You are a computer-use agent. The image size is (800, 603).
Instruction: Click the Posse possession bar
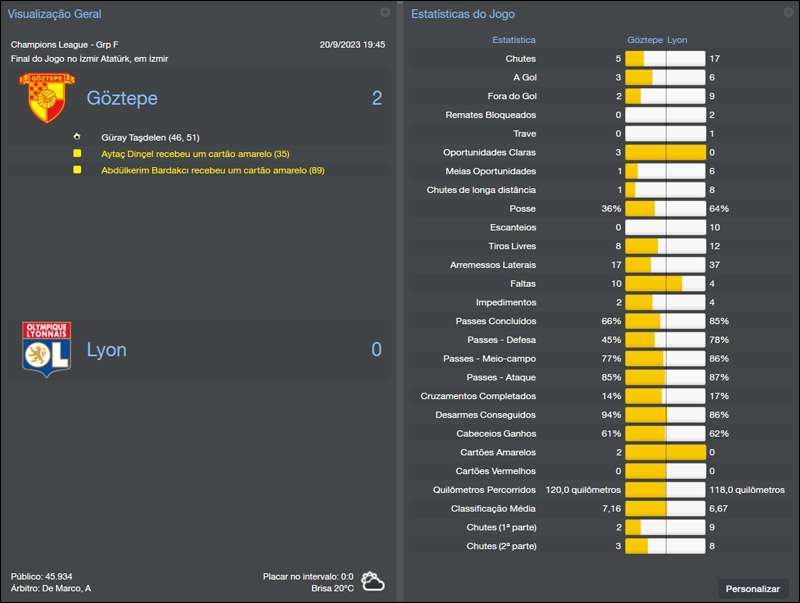tap(665, 209)
